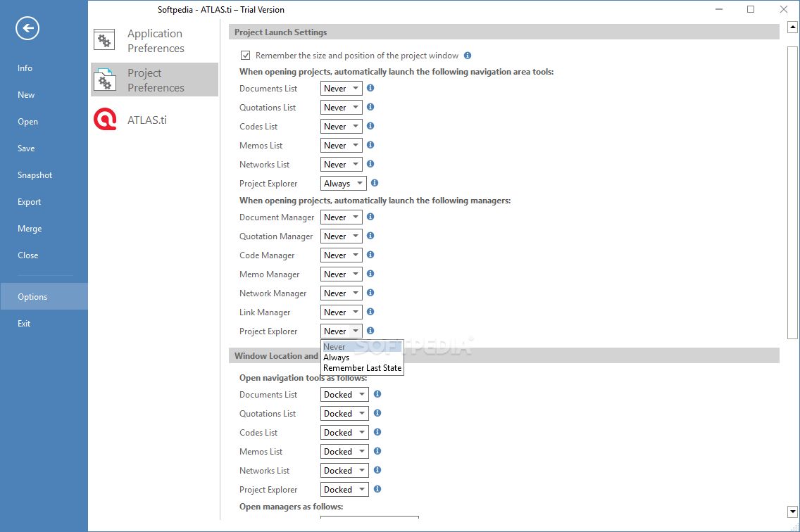
Task: Open Network Manager launch dropdown
Action: click(342, 293)
